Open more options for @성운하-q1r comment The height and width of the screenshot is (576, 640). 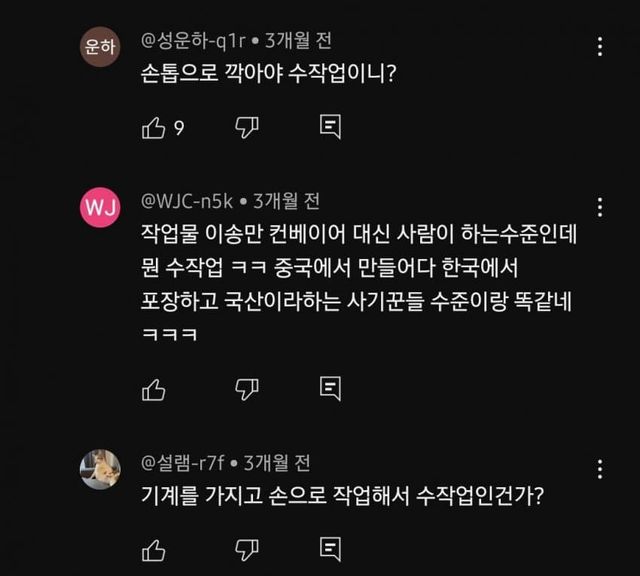[599, 47]
